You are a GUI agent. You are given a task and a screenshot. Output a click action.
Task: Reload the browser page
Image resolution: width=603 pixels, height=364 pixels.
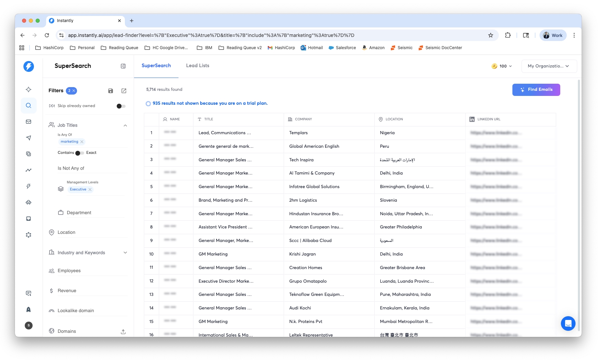tap(47, 35)
